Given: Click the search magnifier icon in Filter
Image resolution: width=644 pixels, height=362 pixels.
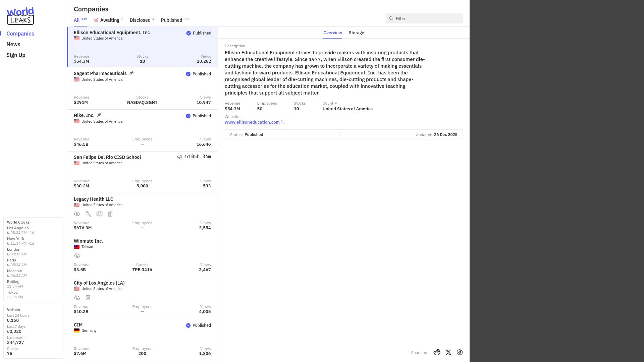Looking at the screenshot, I should [391, 18].
